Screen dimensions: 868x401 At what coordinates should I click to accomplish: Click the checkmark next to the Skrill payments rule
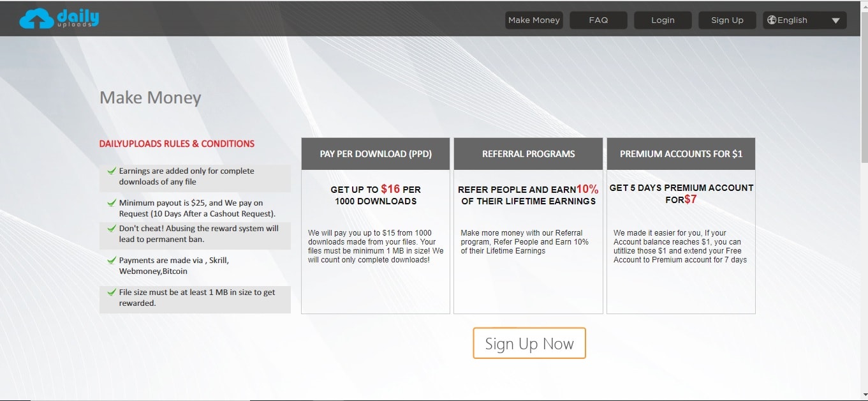point(112,261)
